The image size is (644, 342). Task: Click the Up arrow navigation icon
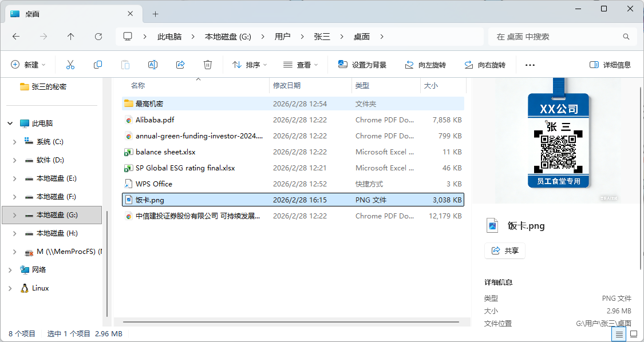70,37
